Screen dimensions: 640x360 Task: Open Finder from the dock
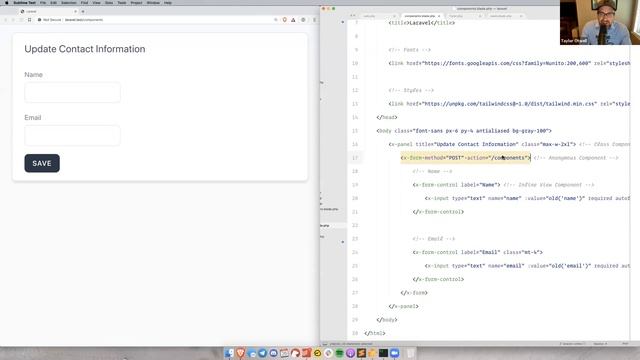[229, 353]
